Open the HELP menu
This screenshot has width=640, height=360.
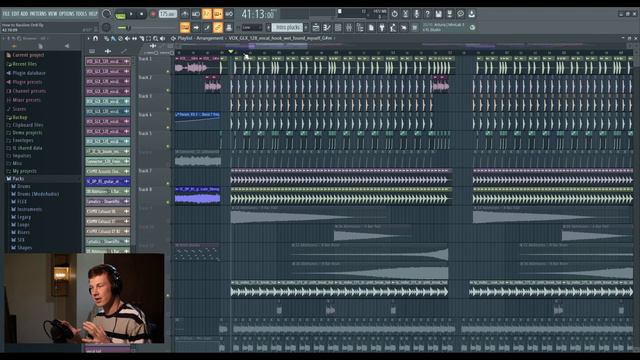click(93, 14)
